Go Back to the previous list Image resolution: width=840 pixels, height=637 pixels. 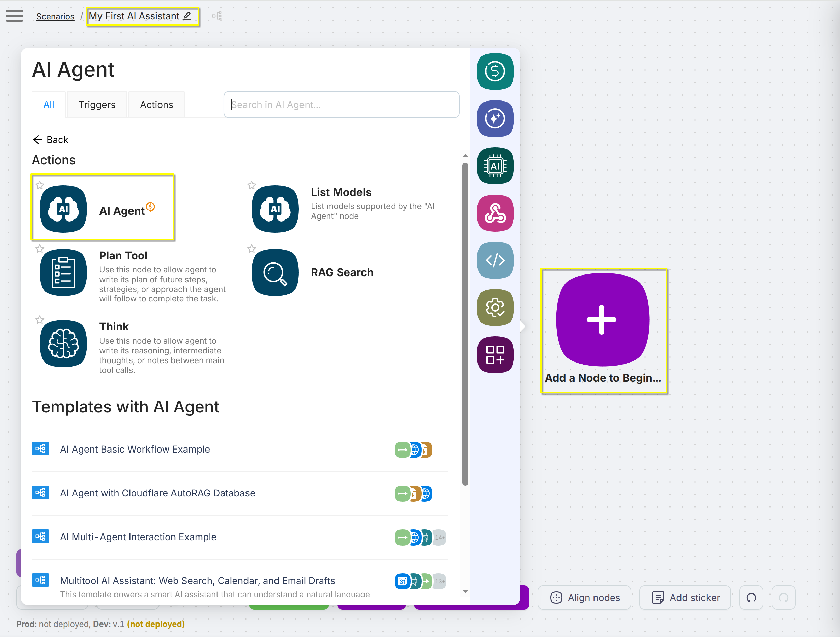(51, 140)
